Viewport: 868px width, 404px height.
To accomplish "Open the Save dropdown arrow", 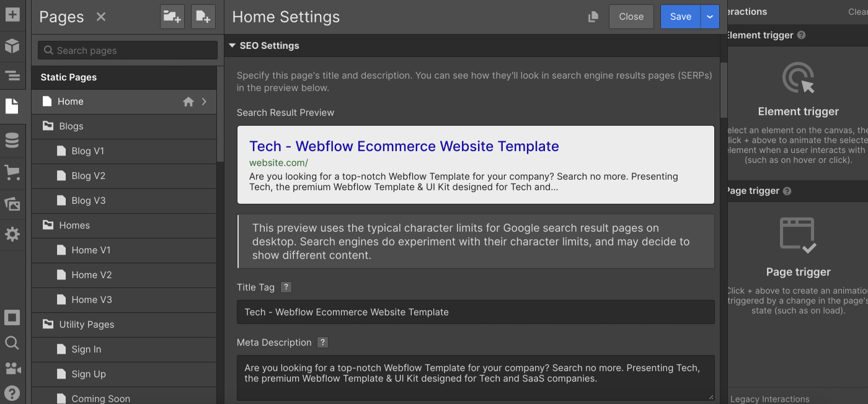I will coord(709,17).
